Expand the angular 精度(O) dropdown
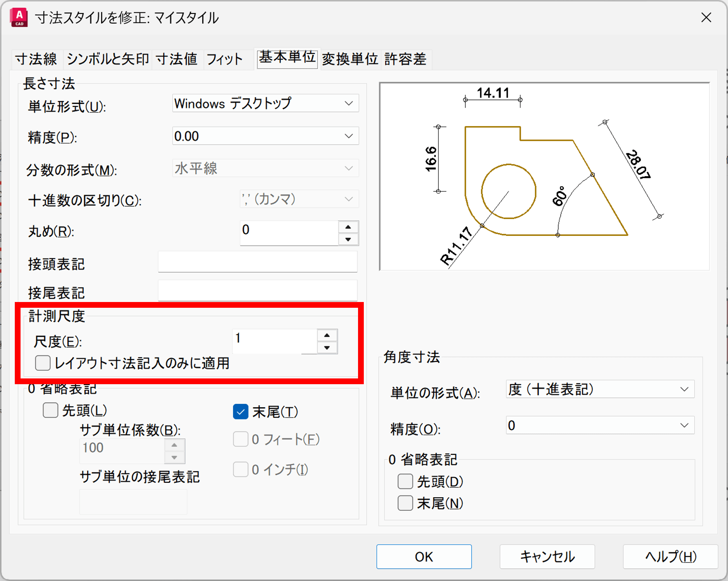 point(600,426)
